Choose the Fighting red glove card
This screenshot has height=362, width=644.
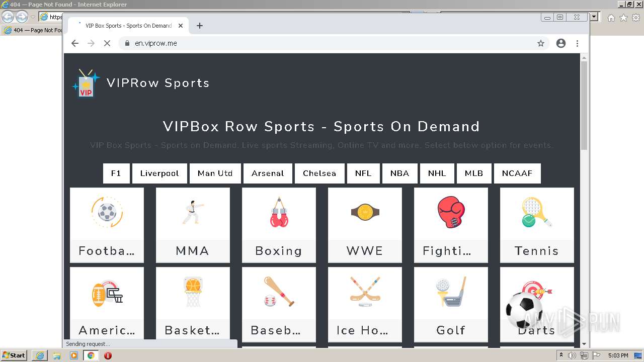(451, 225)
